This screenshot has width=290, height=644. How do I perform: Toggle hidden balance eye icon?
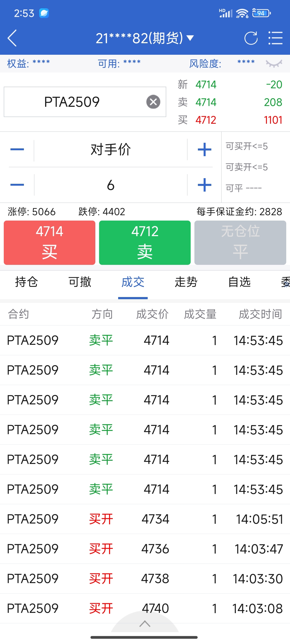click(274, 64)
